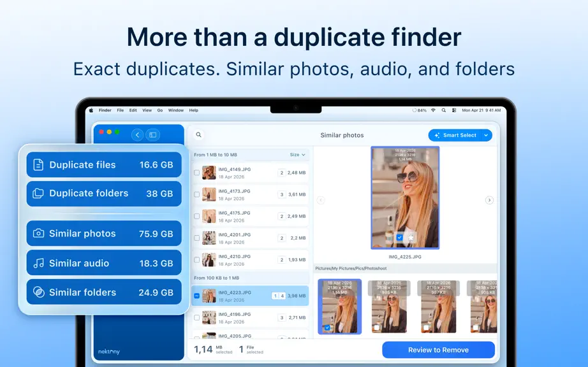Click the Spotlight search icon in menu bar
This screenshot has height=367, width=588.
pyautogui.click(x=444, y=110)
